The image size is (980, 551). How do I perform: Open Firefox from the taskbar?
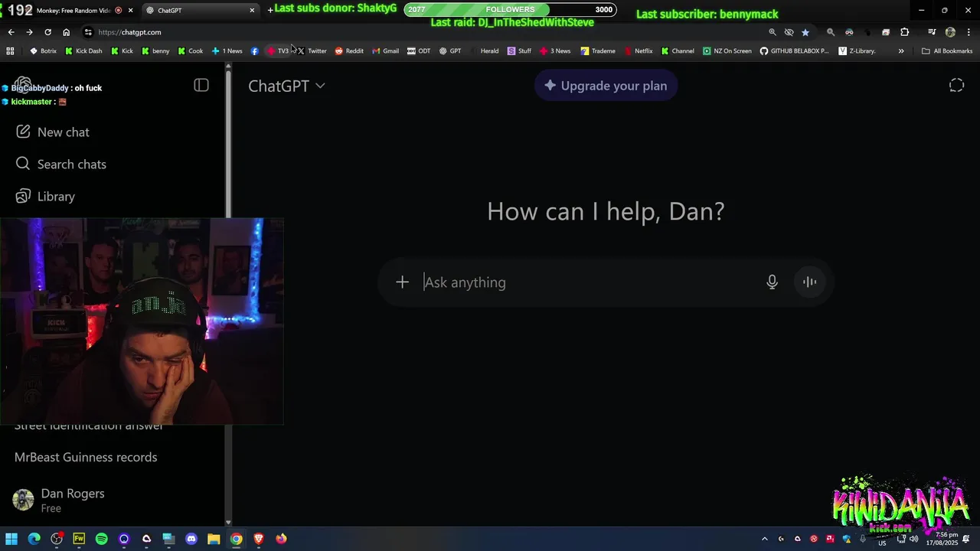pyautogui.click(x=281, y=539)
